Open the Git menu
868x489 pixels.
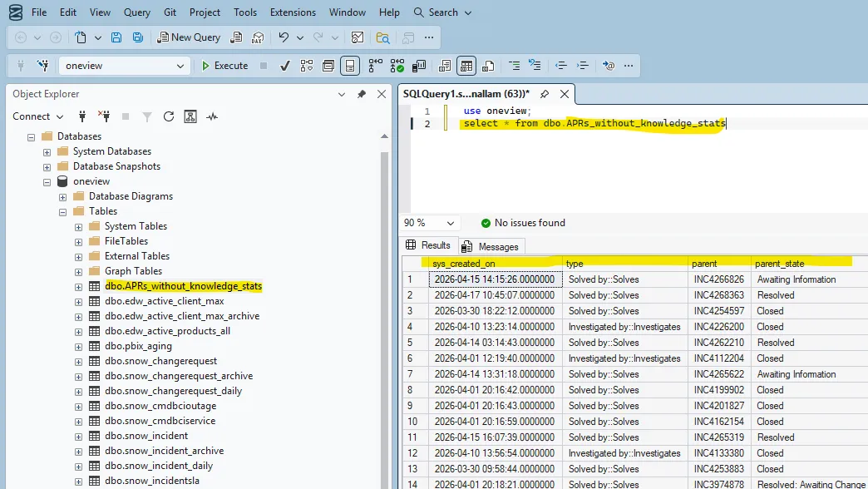tap(170, 12)
